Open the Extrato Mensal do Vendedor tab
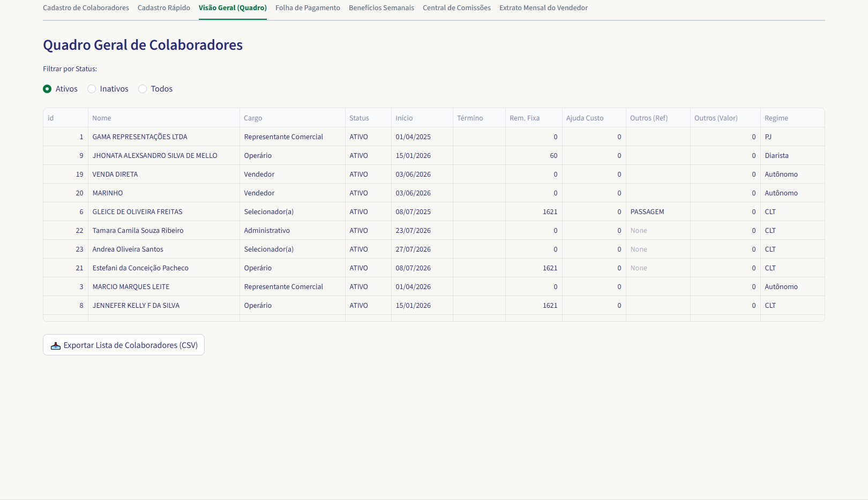The image size is (868, 500). (x=543, y=8)
